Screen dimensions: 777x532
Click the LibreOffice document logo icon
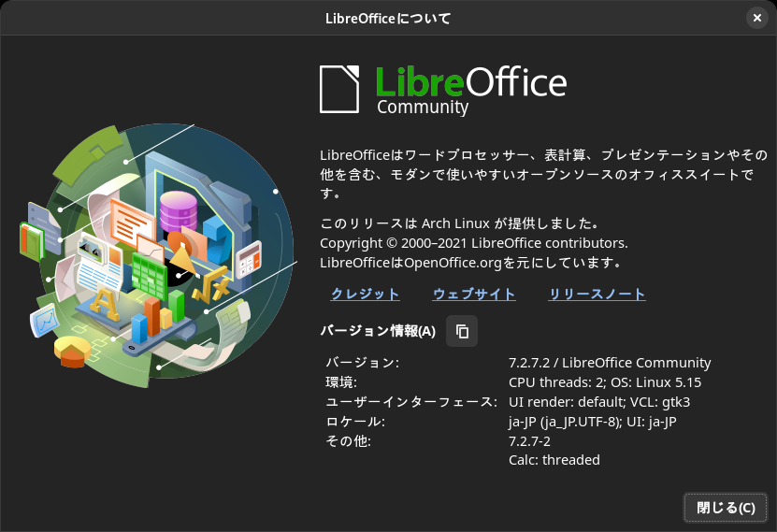(x=339, y=89)
